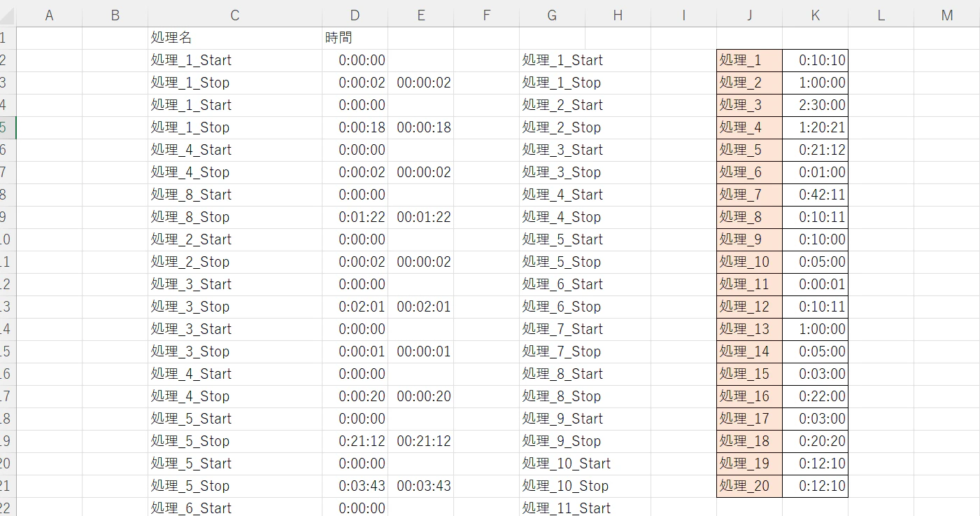Click the 時間 header cell
The image size is (980, 516).
click(x=355, y=38)
